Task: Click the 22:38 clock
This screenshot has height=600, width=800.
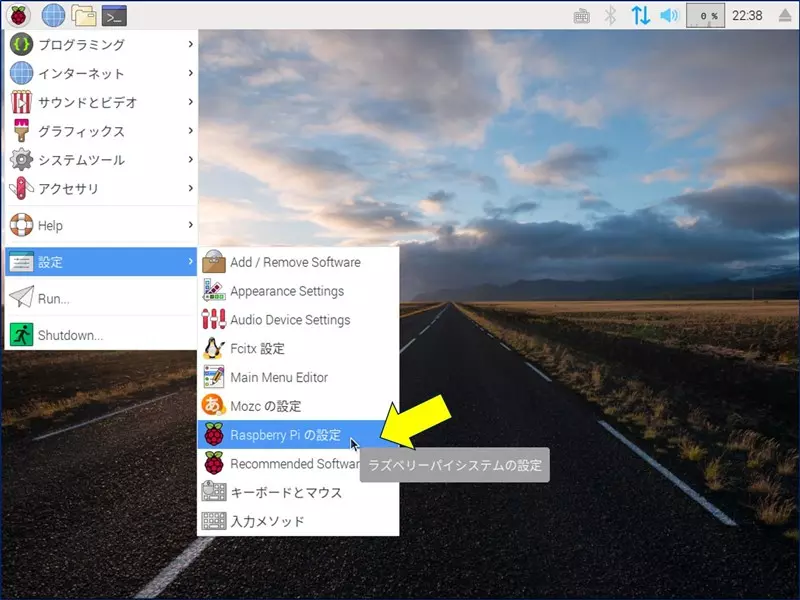Action: [x=747, y=16]
